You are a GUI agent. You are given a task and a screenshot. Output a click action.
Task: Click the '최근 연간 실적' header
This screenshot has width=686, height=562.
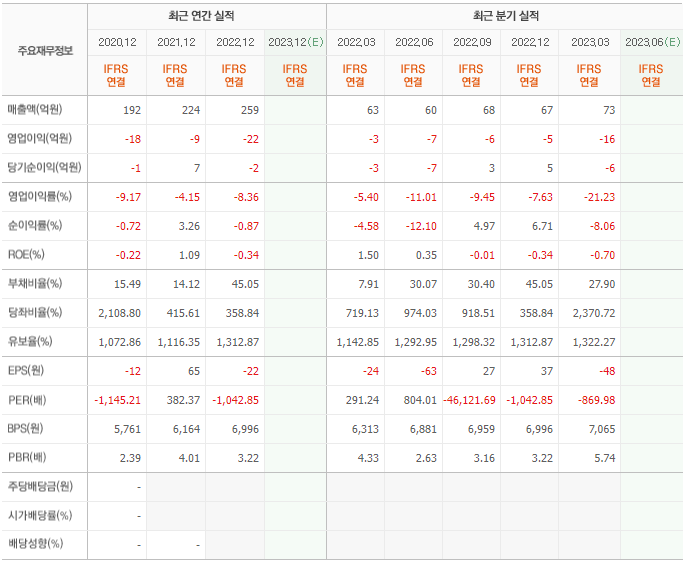click(x=201, y=16)
